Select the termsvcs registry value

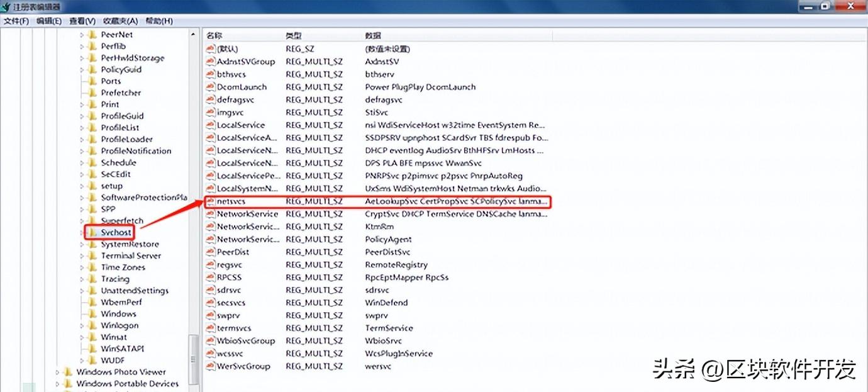click(234, 328)
